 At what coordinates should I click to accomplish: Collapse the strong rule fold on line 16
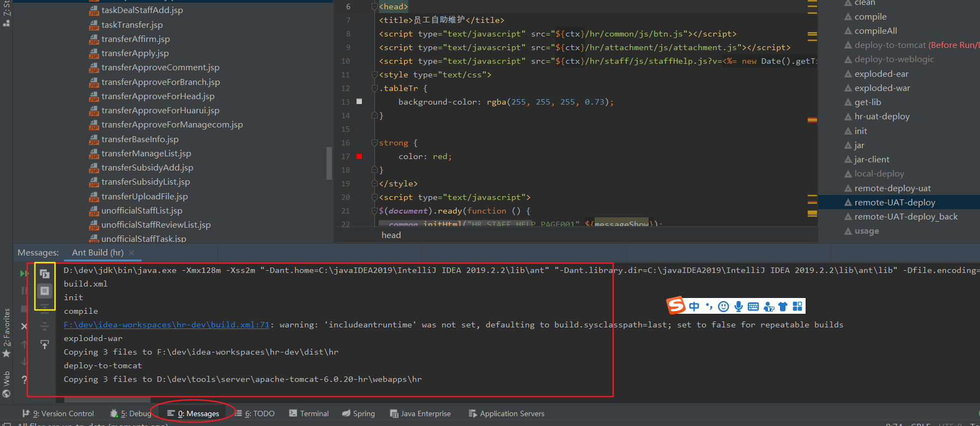(x=374, y=143)
